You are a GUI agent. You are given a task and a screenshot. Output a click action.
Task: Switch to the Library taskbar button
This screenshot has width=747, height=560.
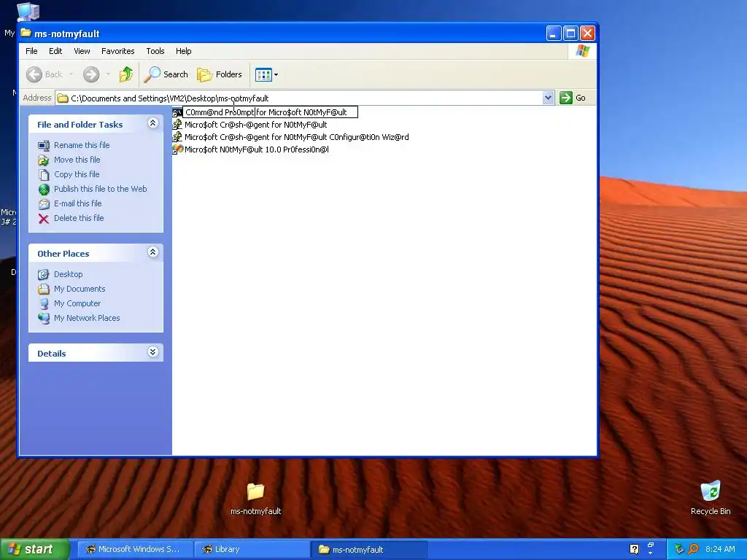tap(252, 549)
